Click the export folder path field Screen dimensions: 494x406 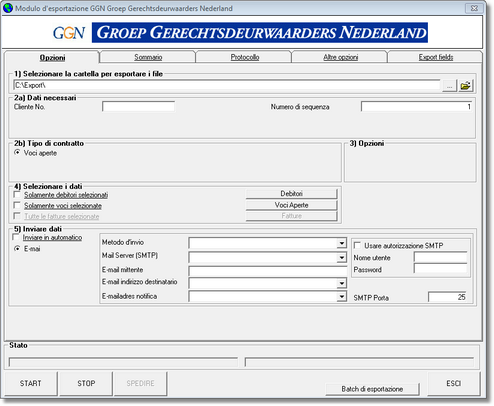coord(227,85)
